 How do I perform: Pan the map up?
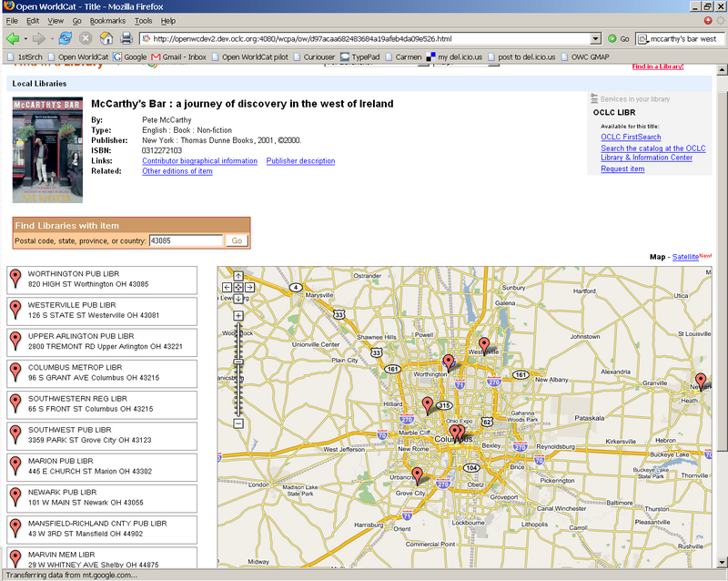pos(238,276)
